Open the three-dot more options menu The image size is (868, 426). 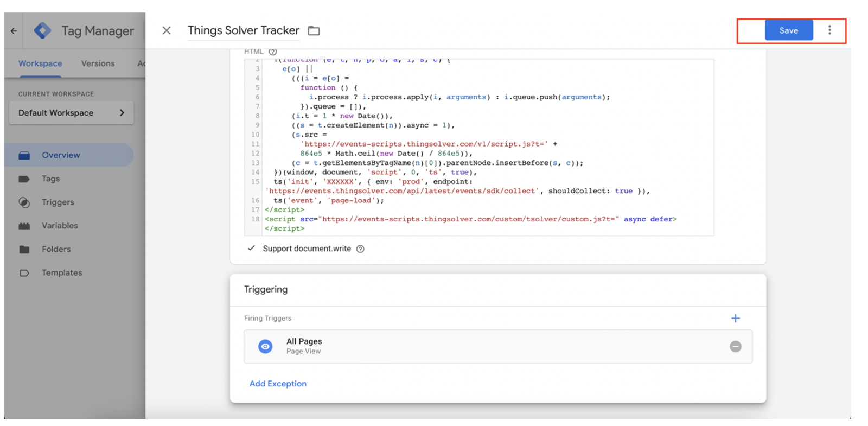click(x=829, y=30)
